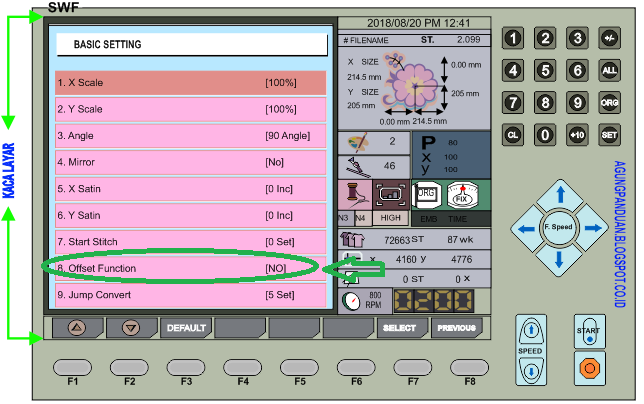Image resolution: width=644 pixels, height=404 pixels.
Task: Increase speed with the SPEED up button
Action: [531, 331]
